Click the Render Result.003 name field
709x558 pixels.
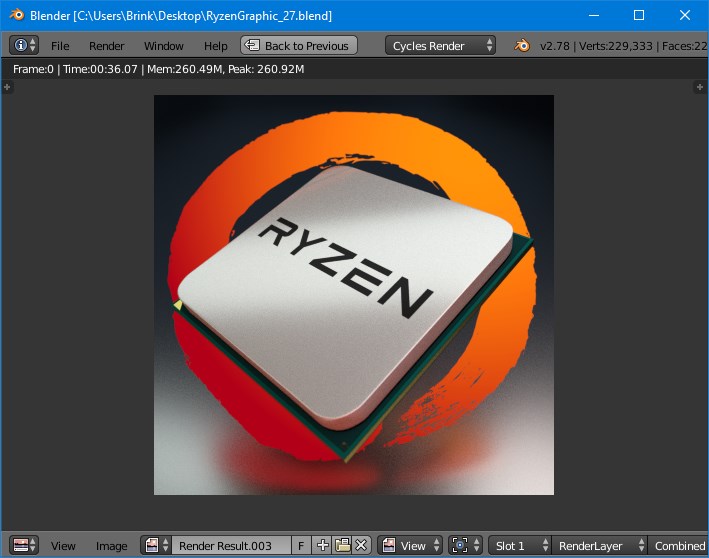pos(231,545)
